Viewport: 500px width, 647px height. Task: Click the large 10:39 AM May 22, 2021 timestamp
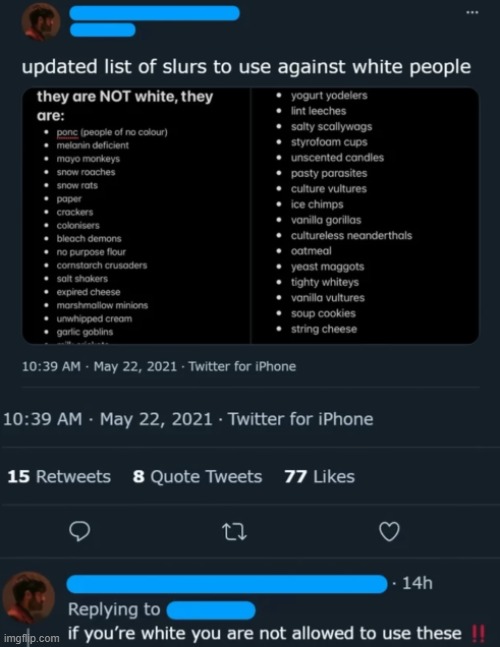click(x=108, y=419)
